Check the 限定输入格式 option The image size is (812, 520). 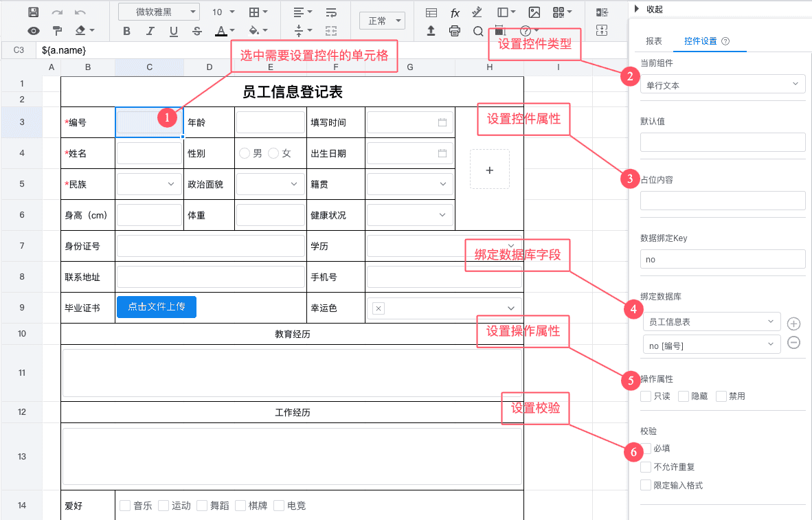pos(646,485)
